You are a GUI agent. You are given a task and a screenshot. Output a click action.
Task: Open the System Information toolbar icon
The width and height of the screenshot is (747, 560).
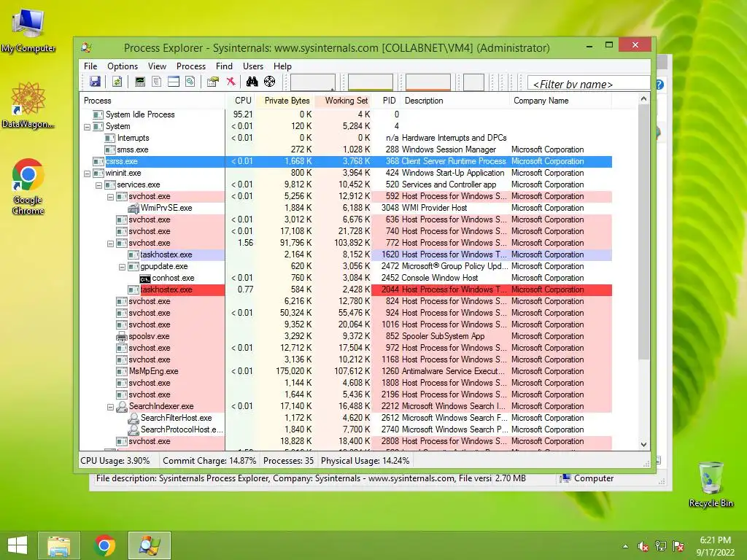click(139, 82)
